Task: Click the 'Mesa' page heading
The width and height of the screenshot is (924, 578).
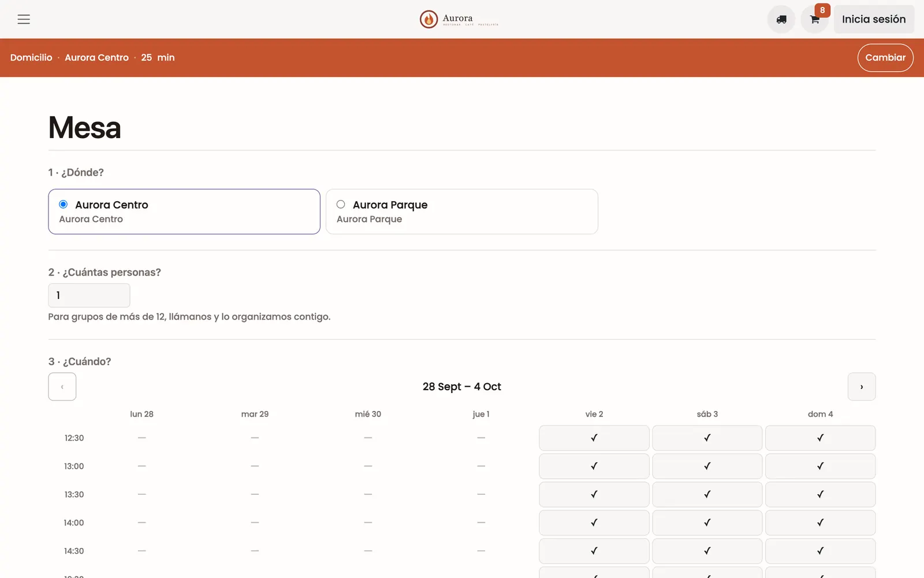Action: point(85,128)
